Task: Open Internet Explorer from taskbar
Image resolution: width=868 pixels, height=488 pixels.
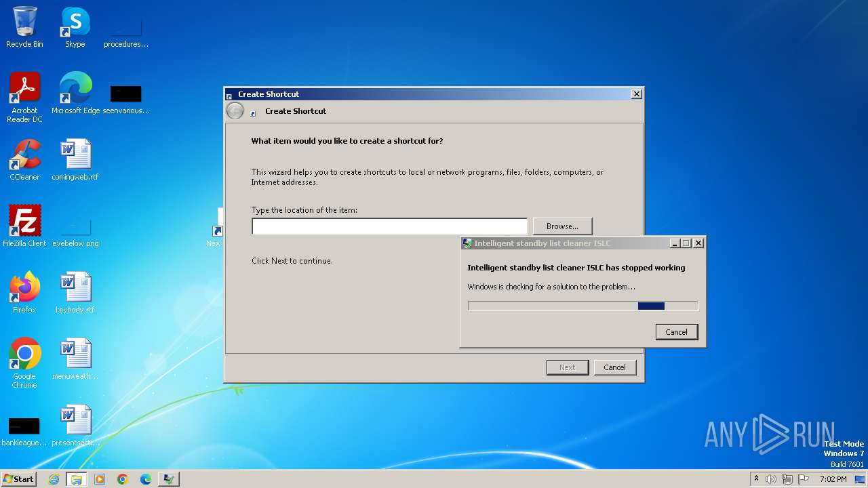Action: pos(54,479)
